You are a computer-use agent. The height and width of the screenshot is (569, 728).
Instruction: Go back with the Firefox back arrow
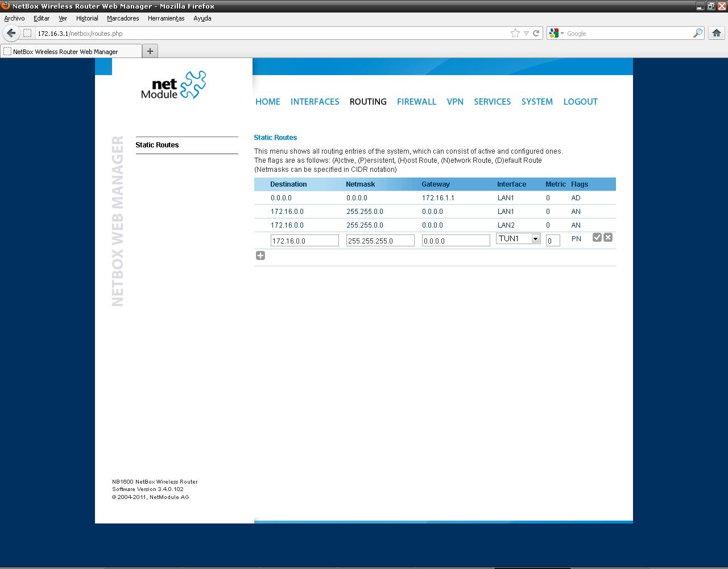pos(11,33)
